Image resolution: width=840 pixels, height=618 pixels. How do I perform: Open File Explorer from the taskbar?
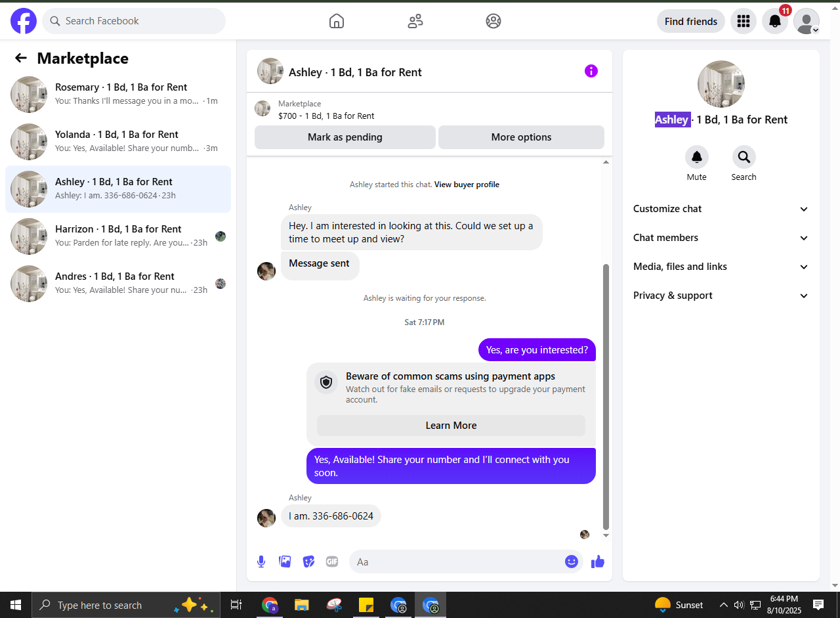tap(301, 605)
